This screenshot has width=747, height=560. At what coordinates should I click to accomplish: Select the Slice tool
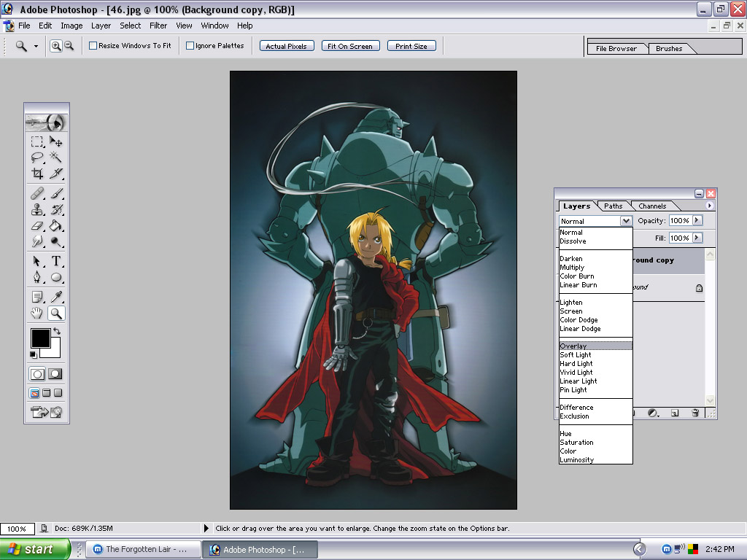tap(55, 174)
